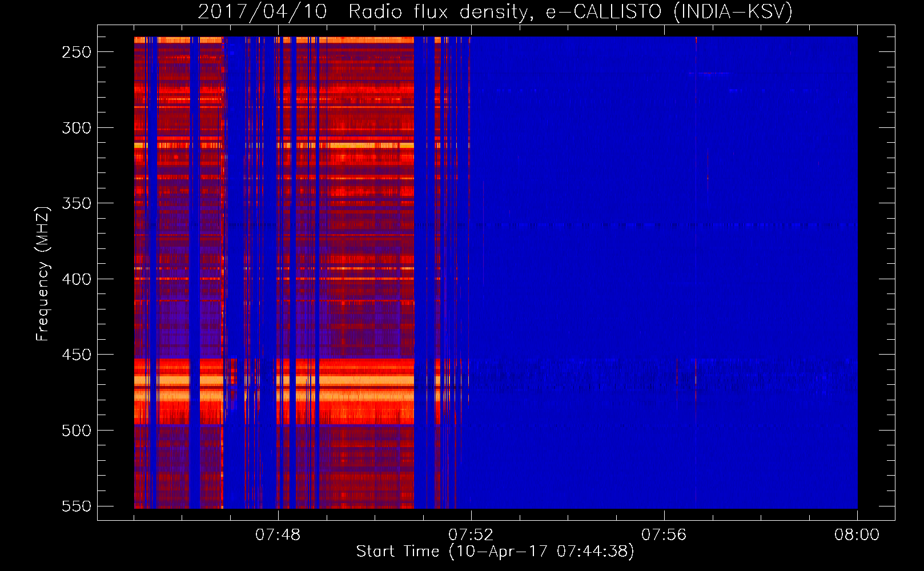Click the 07:52 time tick label
Image resolution: width=924 pixels, height=571 pixels.
pyautogui.click(x=471, y=535)
